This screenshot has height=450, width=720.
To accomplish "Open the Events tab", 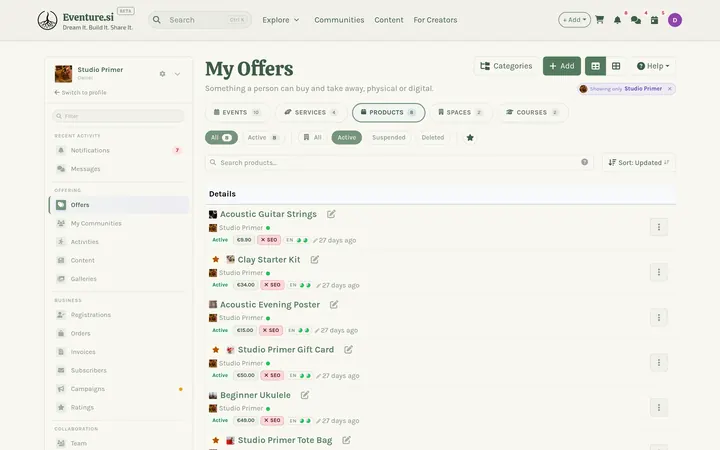I will (237, 112).
